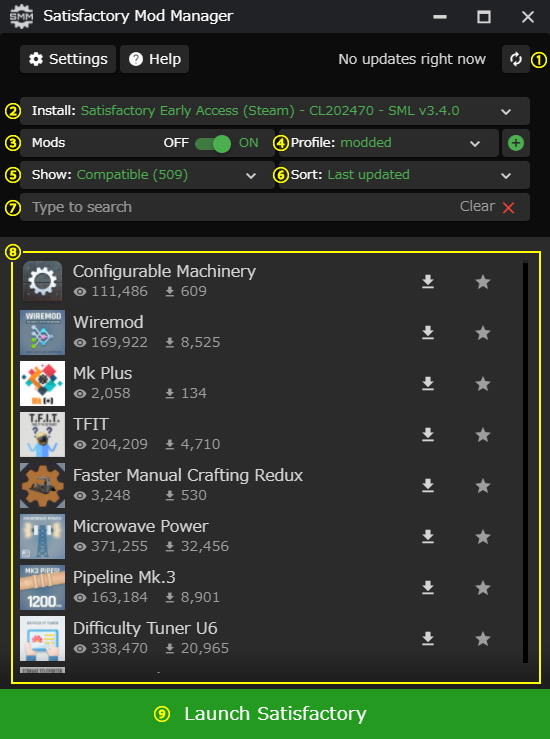Click the Type to search field
Viewport: 550px width, 739px height.
(x=275, y=207)
